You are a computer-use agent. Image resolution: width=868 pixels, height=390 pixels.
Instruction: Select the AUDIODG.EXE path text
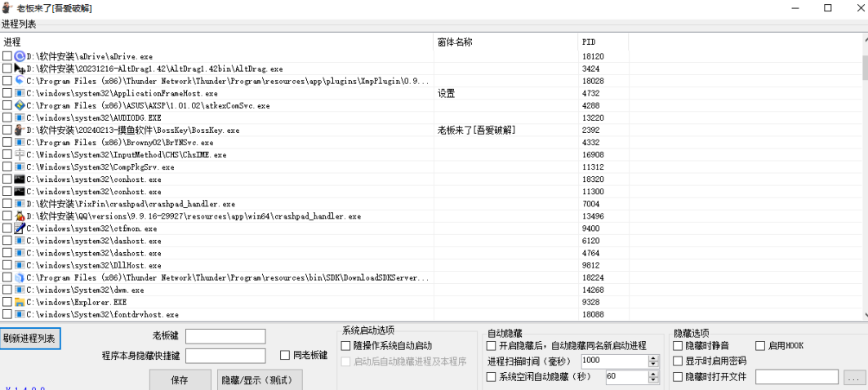tap(94, 117)
